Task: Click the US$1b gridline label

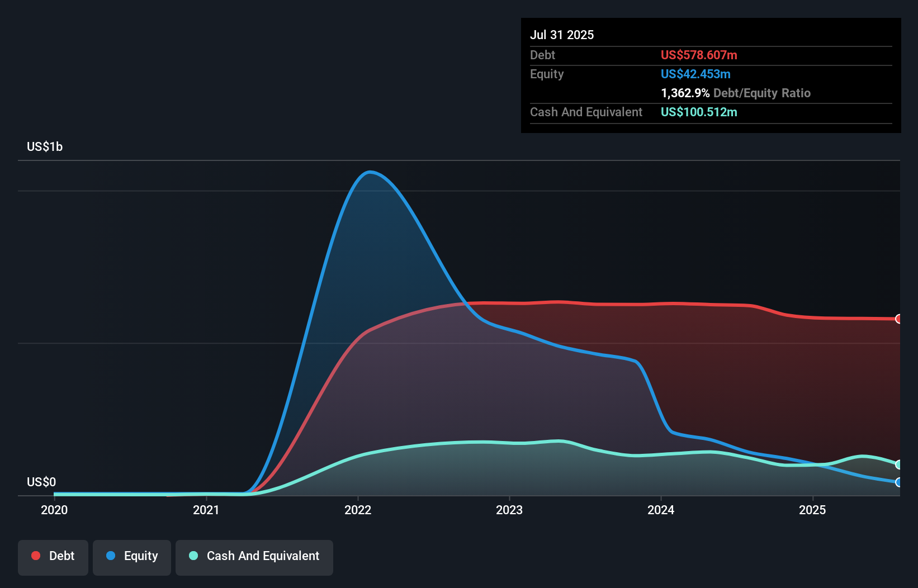Action: click(x=45, y=146)
